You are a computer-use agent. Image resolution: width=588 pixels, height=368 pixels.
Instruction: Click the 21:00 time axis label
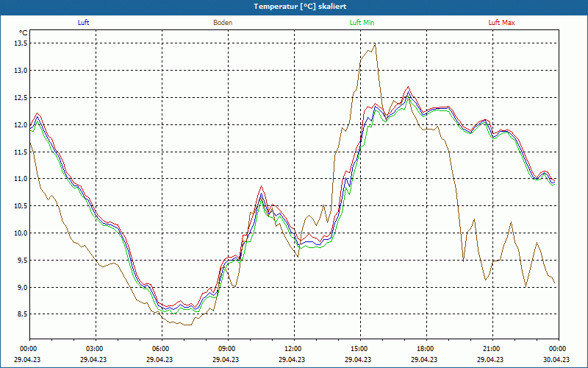coord(492,348)
